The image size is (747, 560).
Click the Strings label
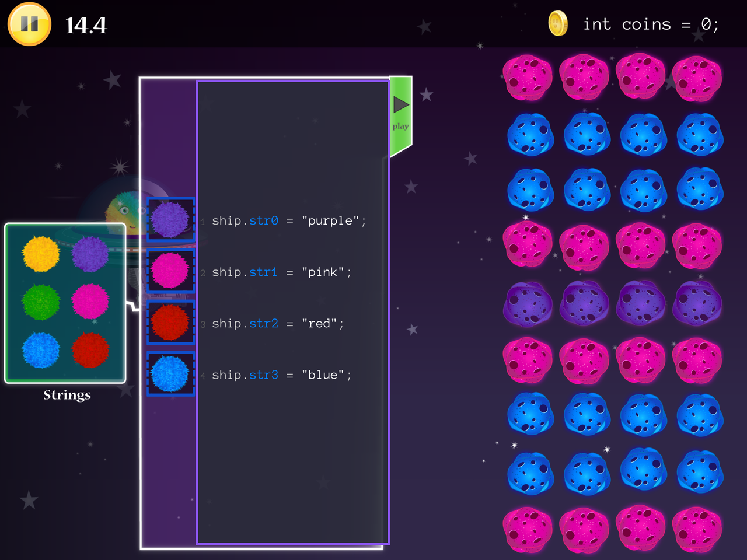coord(67,395)
